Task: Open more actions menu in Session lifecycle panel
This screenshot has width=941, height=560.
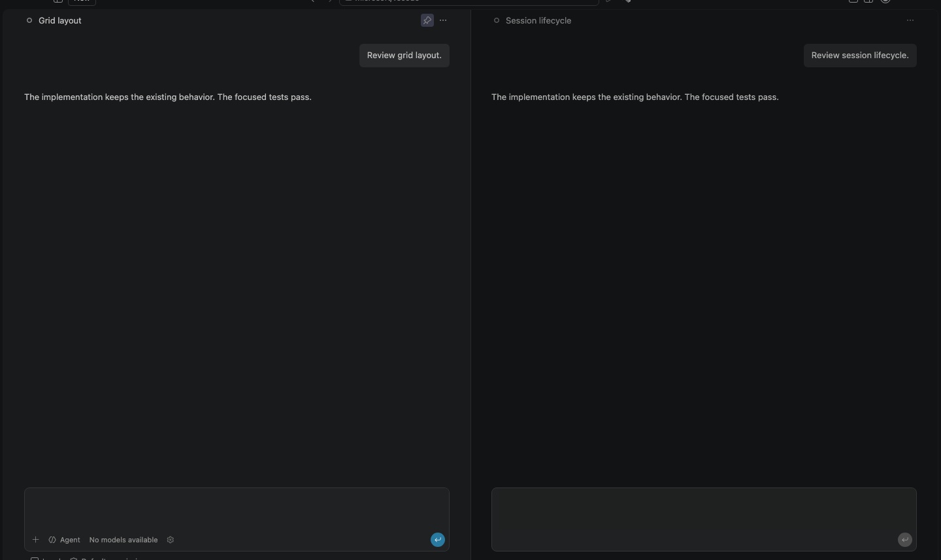Action: pos(910,20)
